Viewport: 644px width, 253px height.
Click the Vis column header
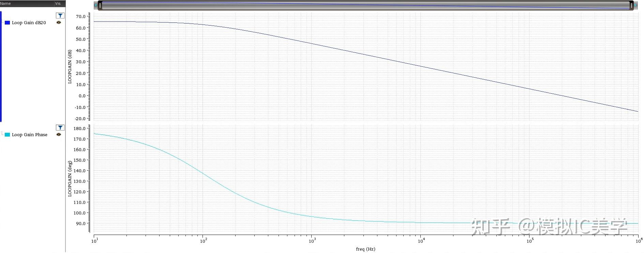[60, 3]
